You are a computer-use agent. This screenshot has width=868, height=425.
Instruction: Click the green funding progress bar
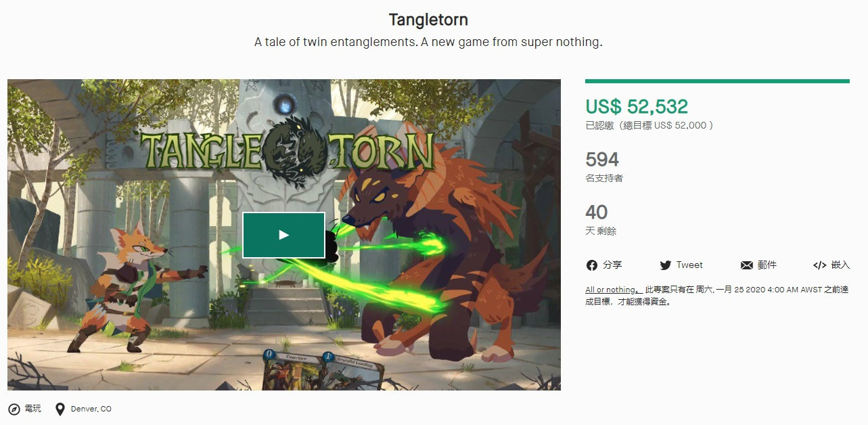pos(717,81)
